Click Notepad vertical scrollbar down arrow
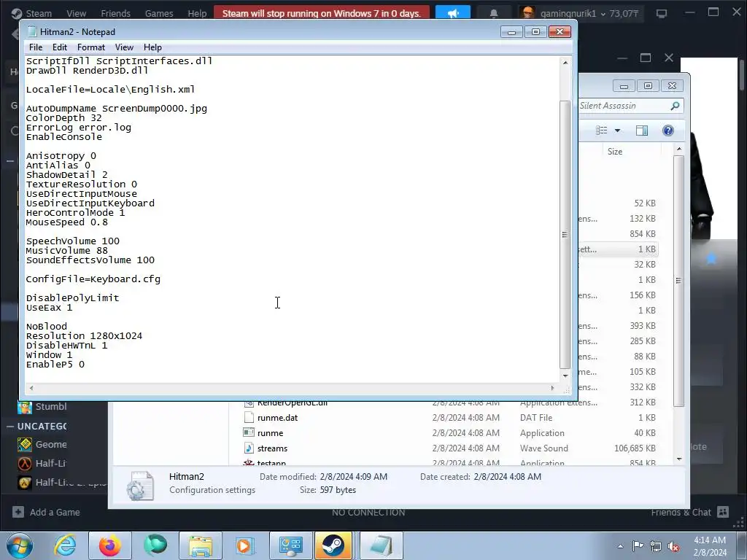The height and width of the screenshot is (560, 747). coord(565,376)
